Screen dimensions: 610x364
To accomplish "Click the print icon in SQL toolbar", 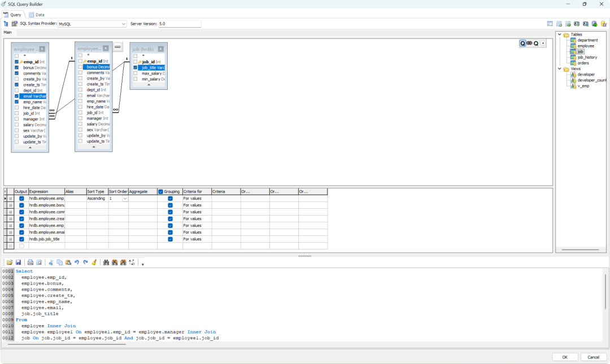I will (x=30, y=262).
